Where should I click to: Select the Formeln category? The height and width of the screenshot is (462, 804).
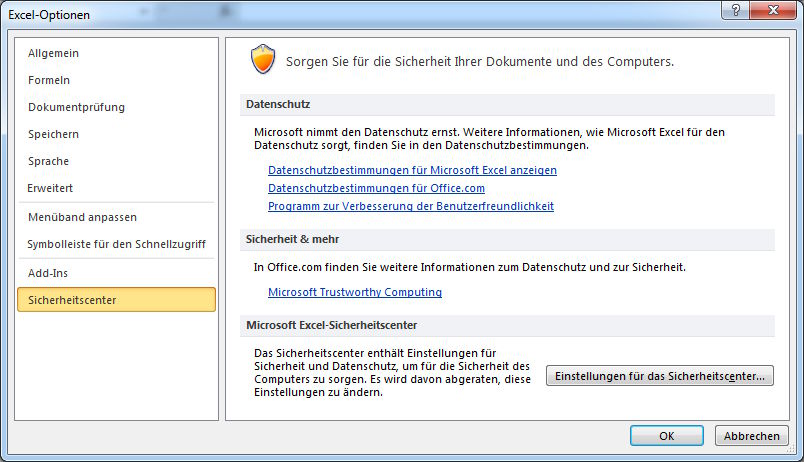(x=49, y=80)
